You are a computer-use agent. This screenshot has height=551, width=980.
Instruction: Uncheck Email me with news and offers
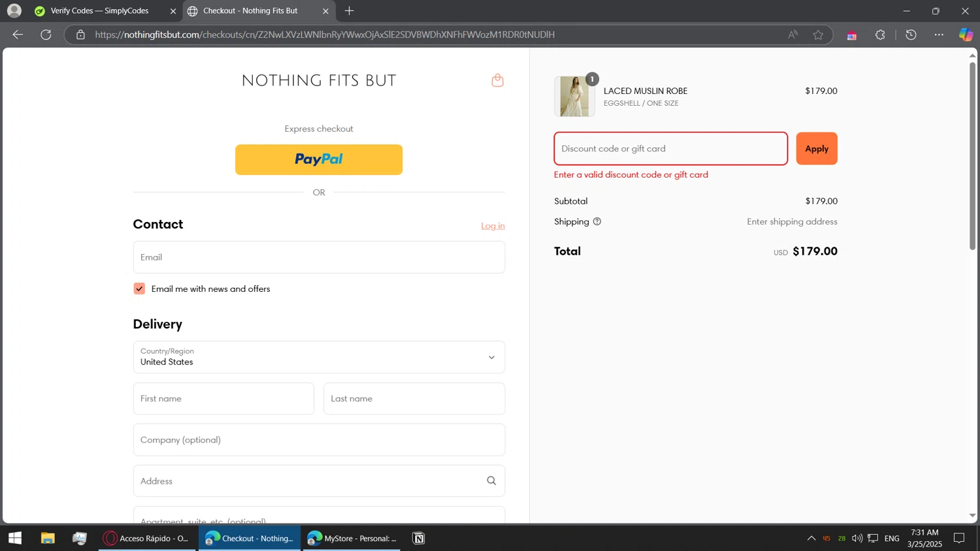[139, 289]
